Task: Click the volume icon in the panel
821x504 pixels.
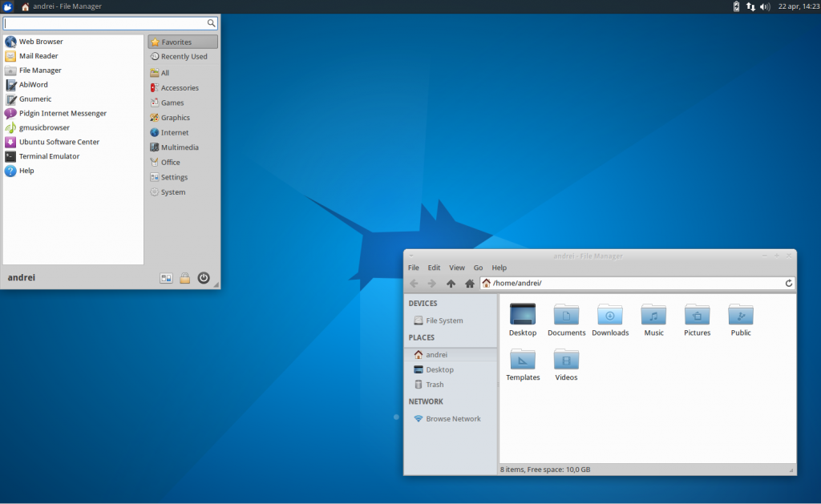Action: (766, 6)
